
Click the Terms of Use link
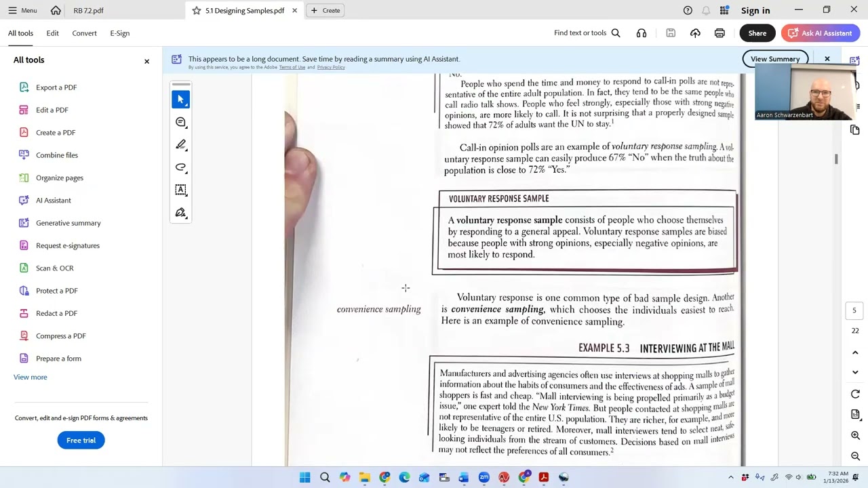(292, 67)
